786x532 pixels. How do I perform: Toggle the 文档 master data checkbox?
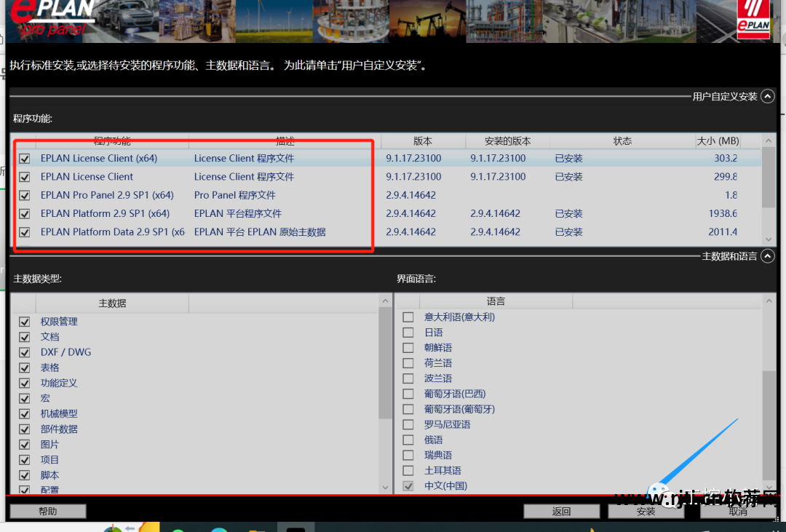click(25, 337)
